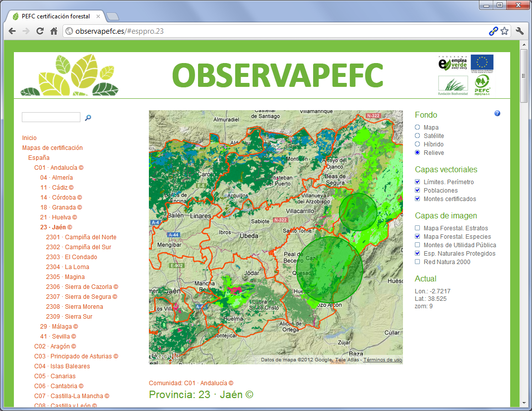Uncheck the Montes certificados layer
532x411 pixels.
click(x=417, y=199)
